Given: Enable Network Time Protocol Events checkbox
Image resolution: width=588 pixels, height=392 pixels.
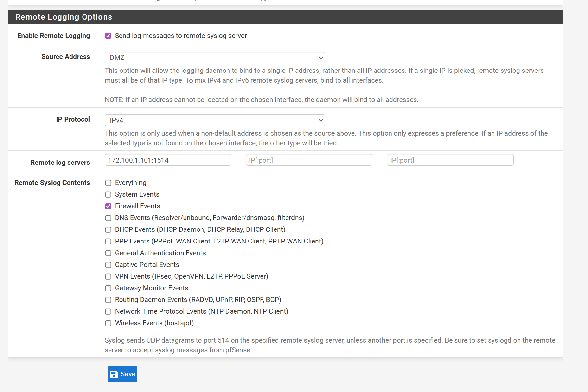Looking at the screenshot, I should click(x=108, y=312).
